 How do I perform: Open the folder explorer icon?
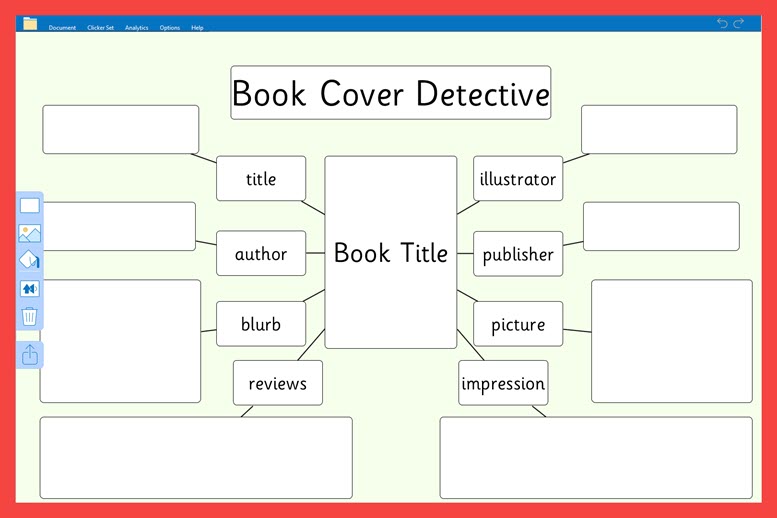pyautogui.click(x=30, y=24)
